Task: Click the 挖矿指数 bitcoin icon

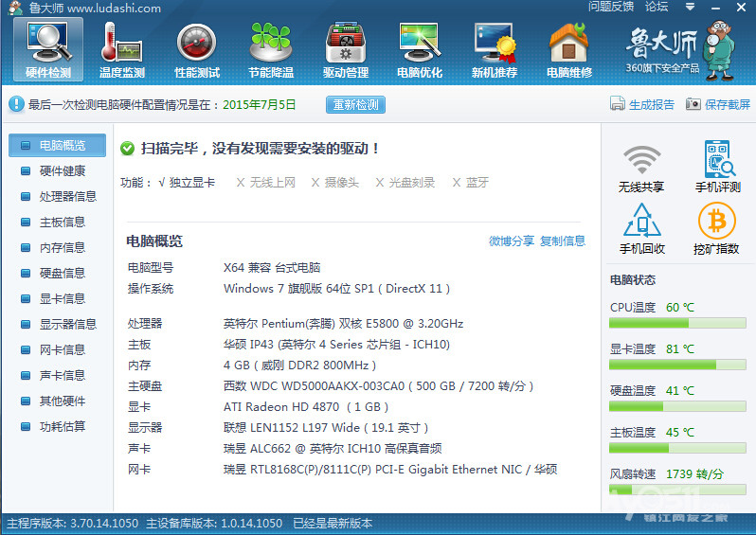Action: tap(716, 229)
